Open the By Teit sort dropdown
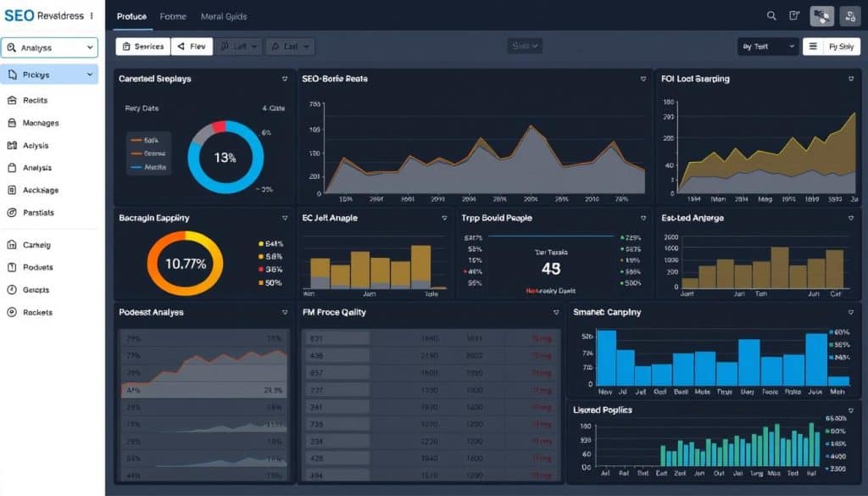Screen dimensions: 868x496 coord(767,47)
